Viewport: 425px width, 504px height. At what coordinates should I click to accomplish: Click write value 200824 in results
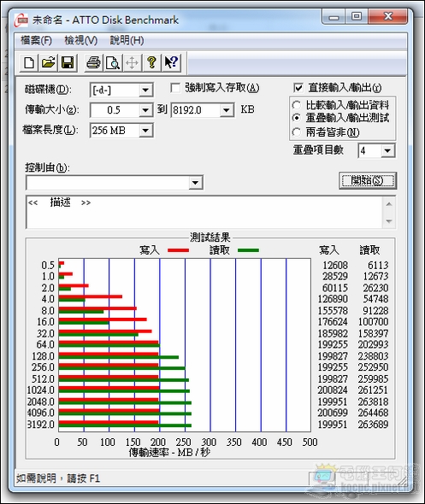point(333,390)
